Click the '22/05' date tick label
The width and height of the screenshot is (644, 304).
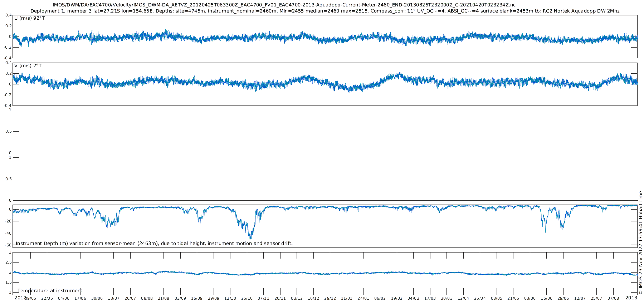pyautogui.click(x=47, y=298)
